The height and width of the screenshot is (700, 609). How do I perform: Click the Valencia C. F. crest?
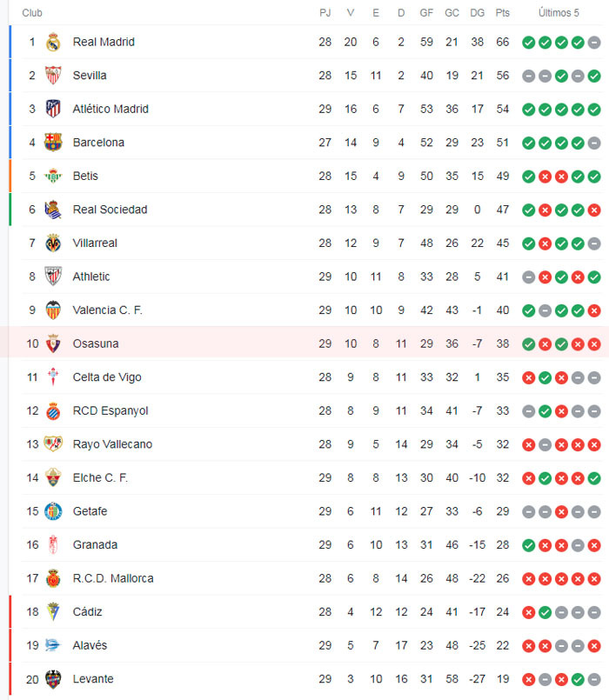(53, 310)
